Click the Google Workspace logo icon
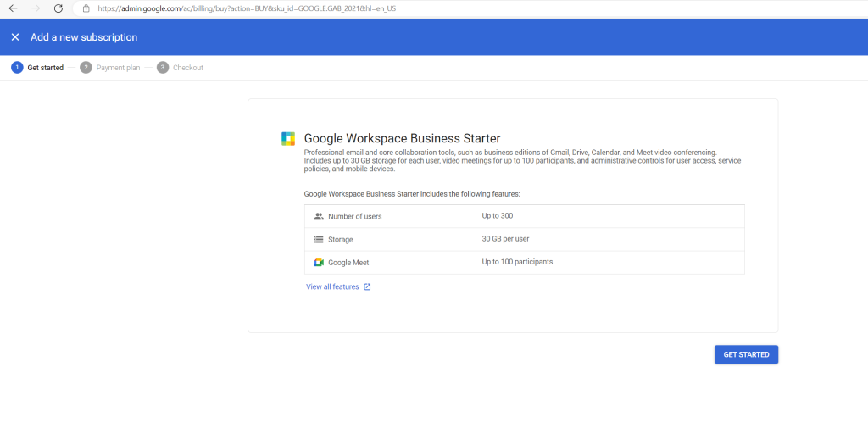The width and height of the screenshot is (868, 422). point(288,139)
